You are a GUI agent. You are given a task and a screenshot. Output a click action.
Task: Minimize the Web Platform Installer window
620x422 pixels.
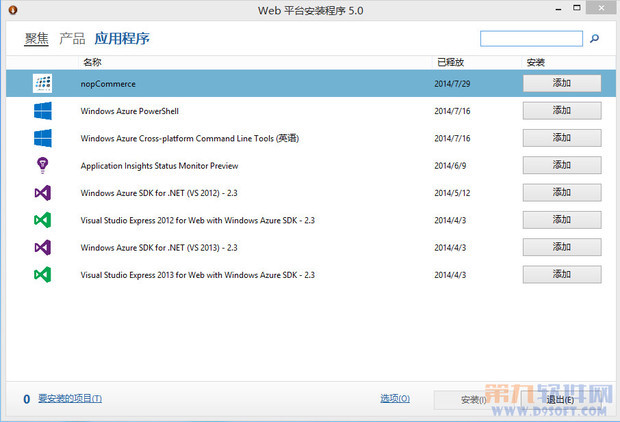tap(558, 9)
